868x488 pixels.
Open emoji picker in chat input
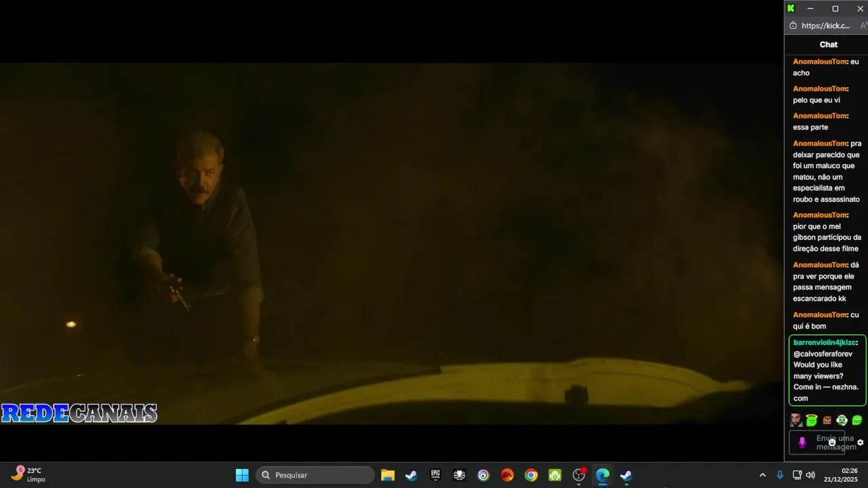[832, 443]
